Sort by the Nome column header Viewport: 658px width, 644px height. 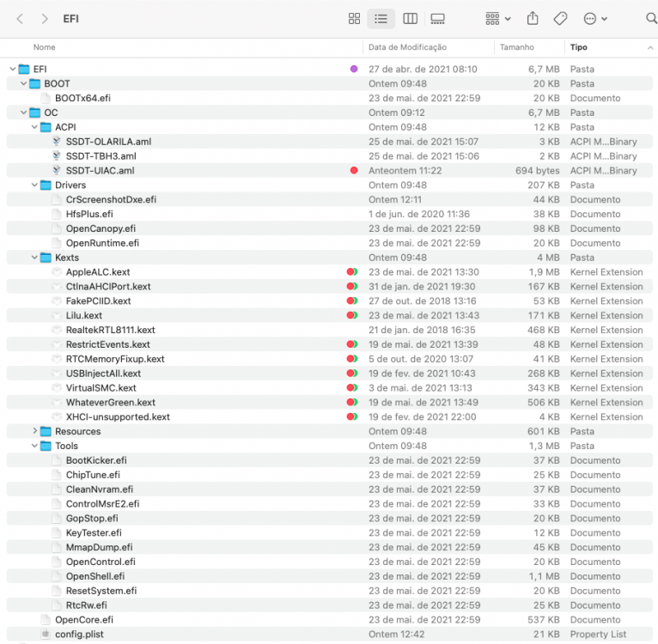[x=44, y=47]
